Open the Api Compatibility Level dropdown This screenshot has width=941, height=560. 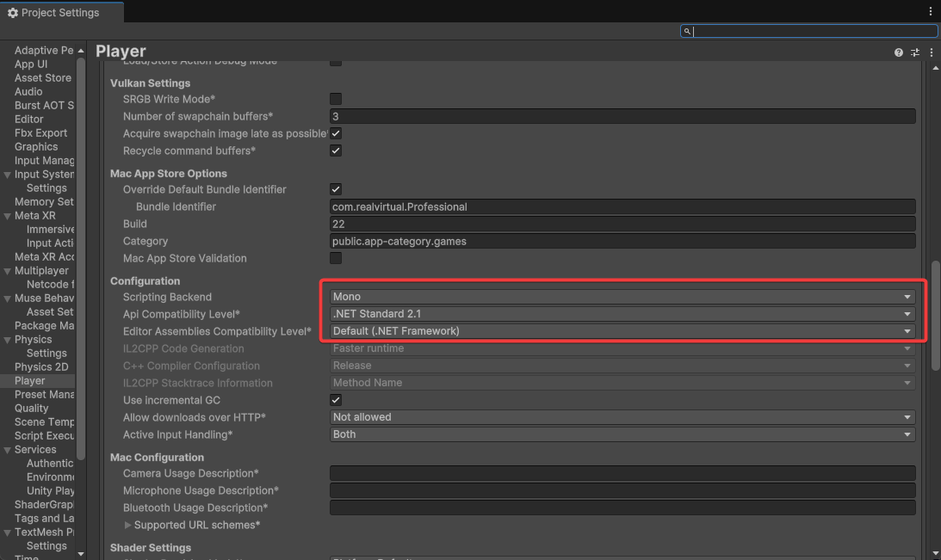pos(622,314)
